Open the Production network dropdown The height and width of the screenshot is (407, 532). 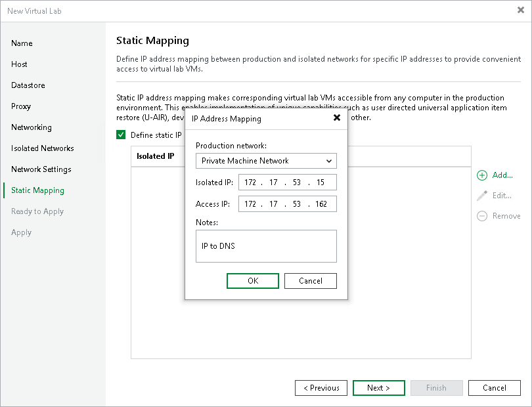pyautogui.click(x=266, y=161)
